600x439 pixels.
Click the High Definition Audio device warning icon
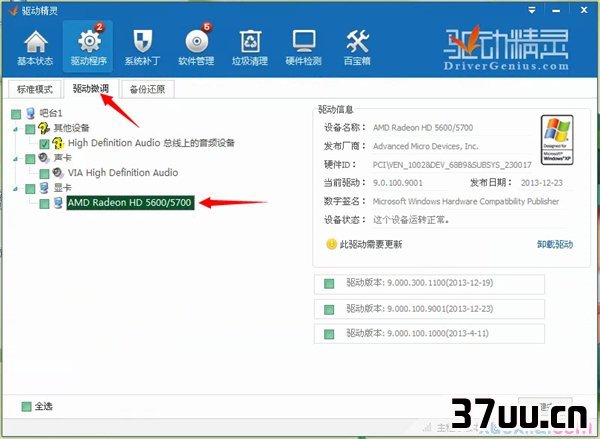[58, 143]
